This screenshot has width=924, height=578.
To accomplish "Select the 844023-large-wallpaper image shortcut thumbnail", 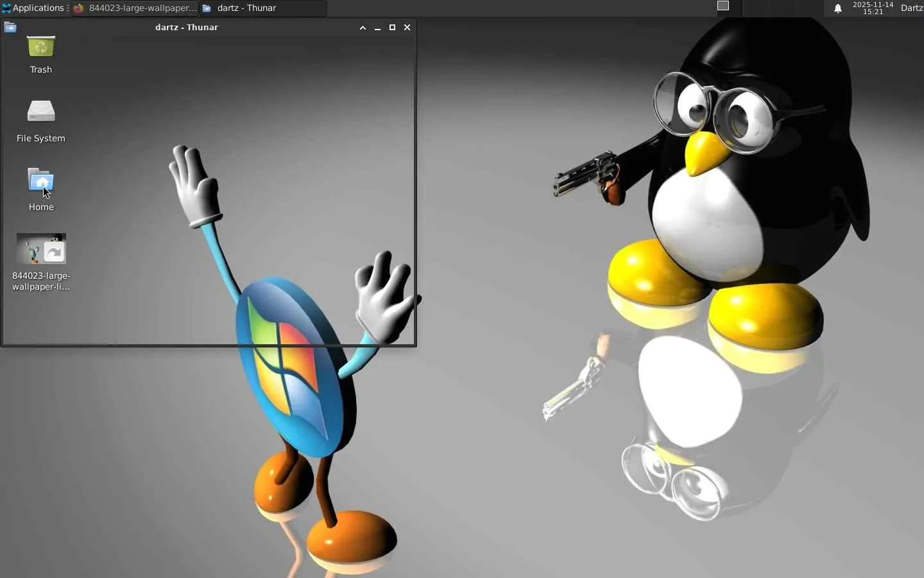I will [x=41, y=249].
